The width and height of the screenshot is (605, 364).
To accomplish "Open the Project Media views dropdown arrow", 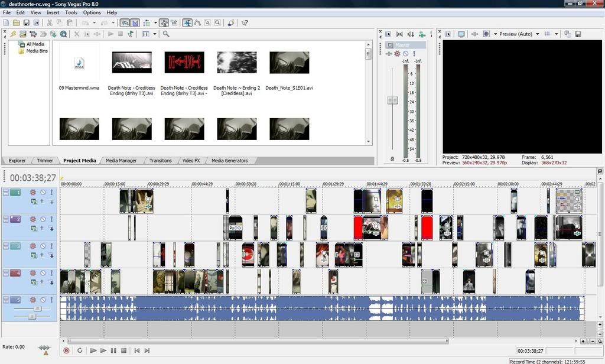I will tap(155, 34).
